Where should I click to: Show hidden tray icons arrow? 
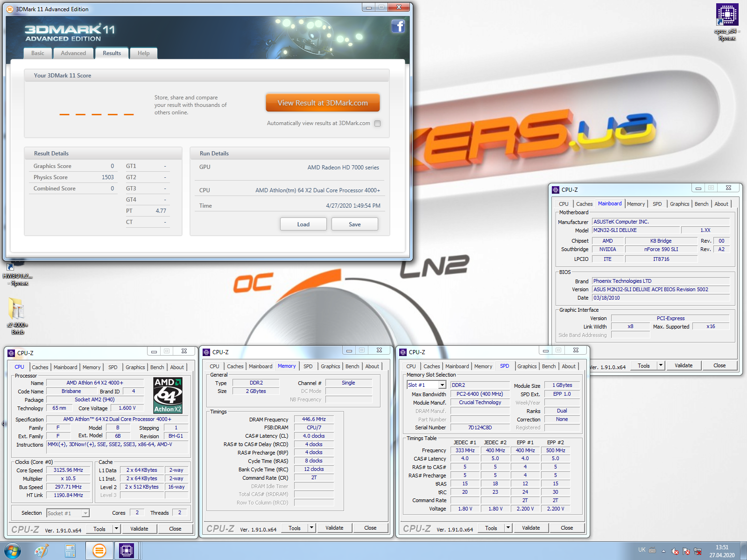(x=663, y=551)
